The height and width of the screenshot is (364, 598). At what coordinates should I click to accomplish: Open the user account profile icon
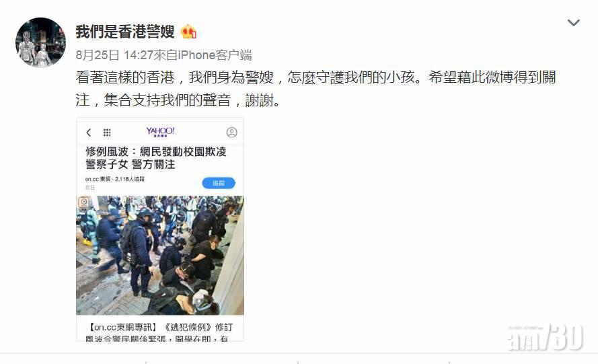pyautogui.click(x=231, y=133)
